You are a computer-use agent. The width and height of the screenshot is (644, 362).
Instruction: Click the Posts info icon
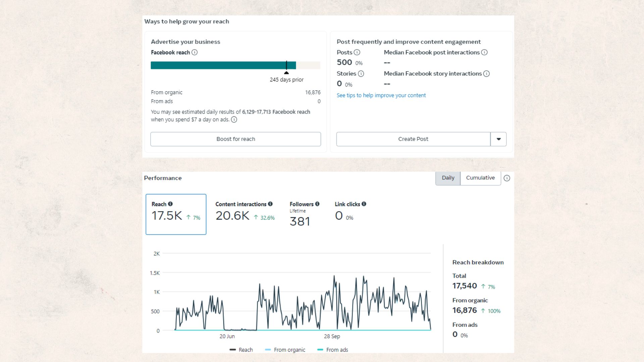click(357, 52)
